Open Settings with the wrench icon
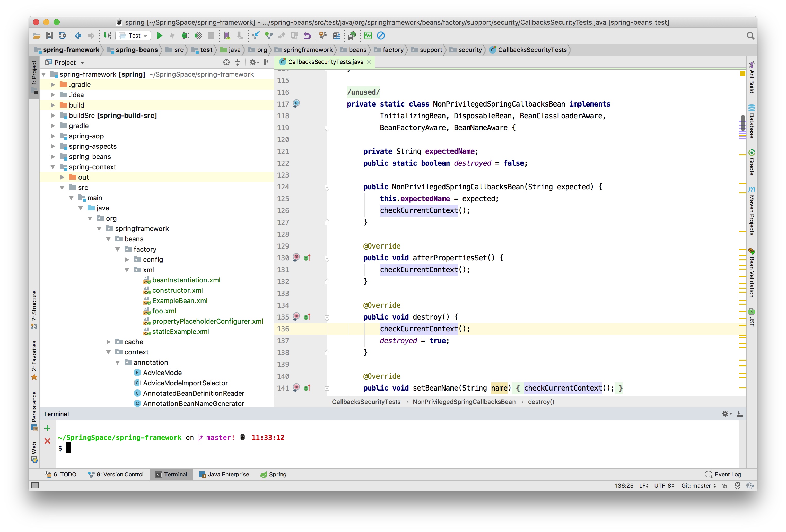Image resolution: width=786 pixels, height=532 pixels. pyautogui.click(x=323, y=36)
